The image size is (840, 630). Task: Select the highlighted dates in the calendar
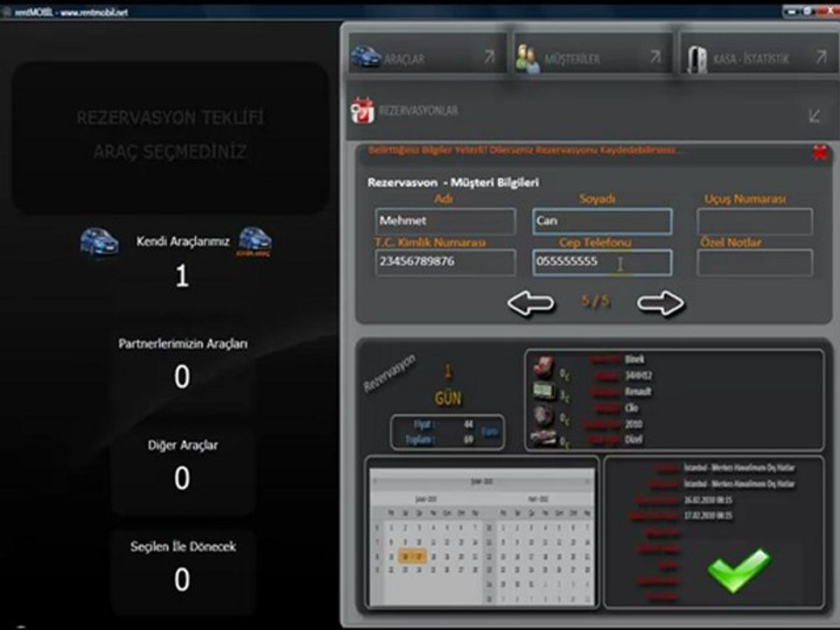coord(412,557)
